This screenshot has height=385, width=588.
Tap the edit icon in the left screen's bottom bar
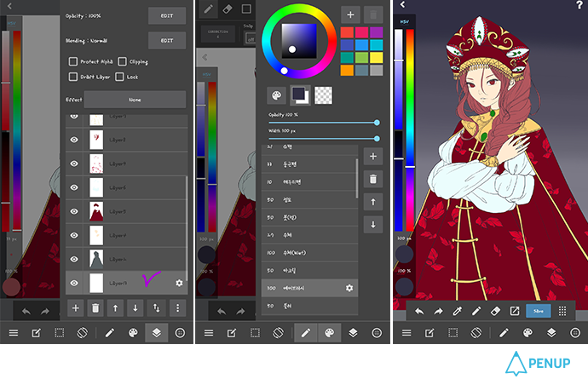click(37, 333)
